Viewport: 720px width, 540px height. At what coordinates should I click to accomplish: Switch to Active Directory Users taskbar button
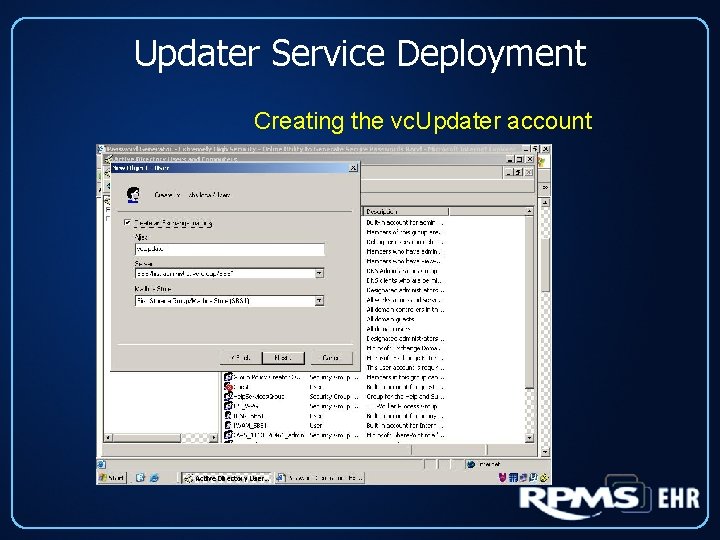coord(226,478)
